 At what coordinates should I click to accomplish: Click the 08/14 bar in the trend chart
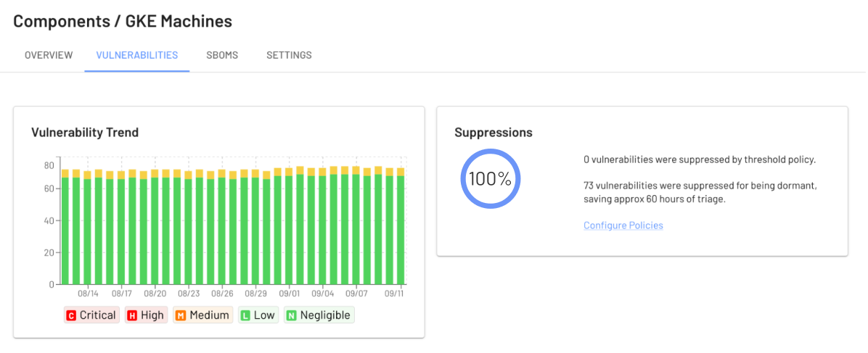pos(88,228)
